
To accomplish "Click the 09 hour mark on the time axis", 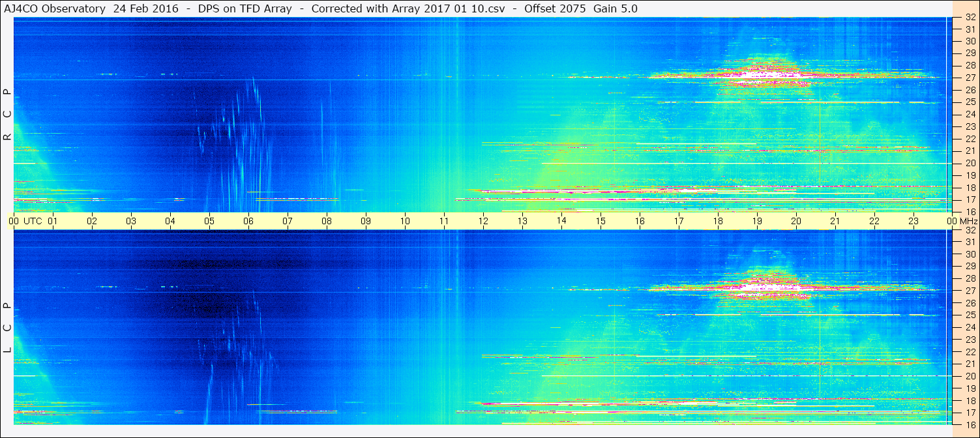I will click(366, 221).
